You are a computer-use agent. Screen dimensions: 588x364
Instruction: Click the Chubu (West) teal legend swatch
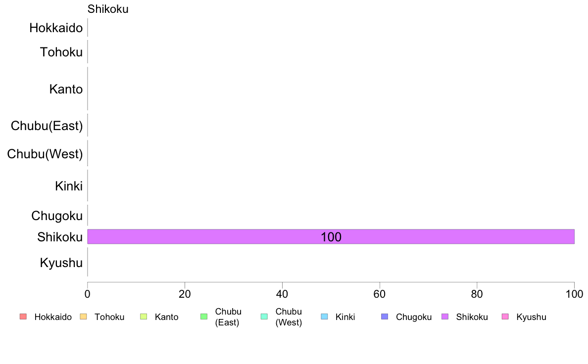point(264,317)
